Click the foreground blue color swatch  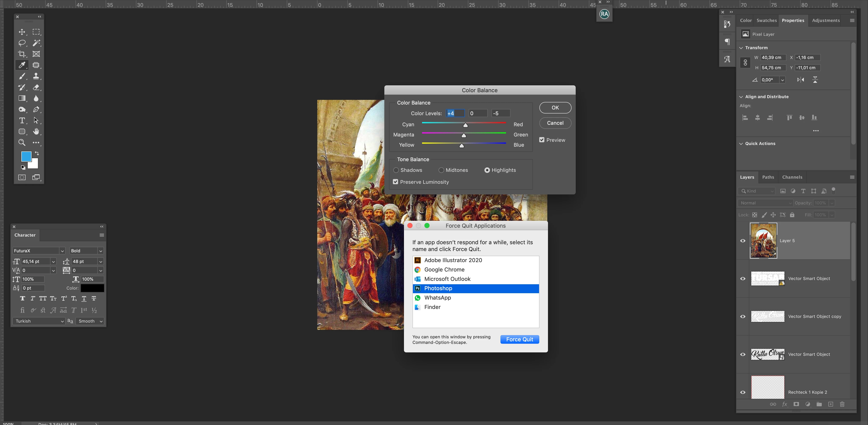[x=26, y=156]
